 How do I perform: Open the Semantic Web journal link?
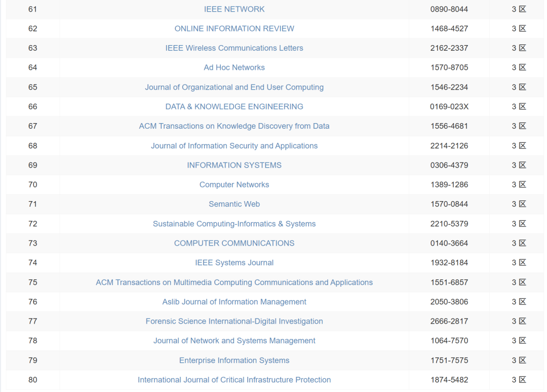(234, 204)
